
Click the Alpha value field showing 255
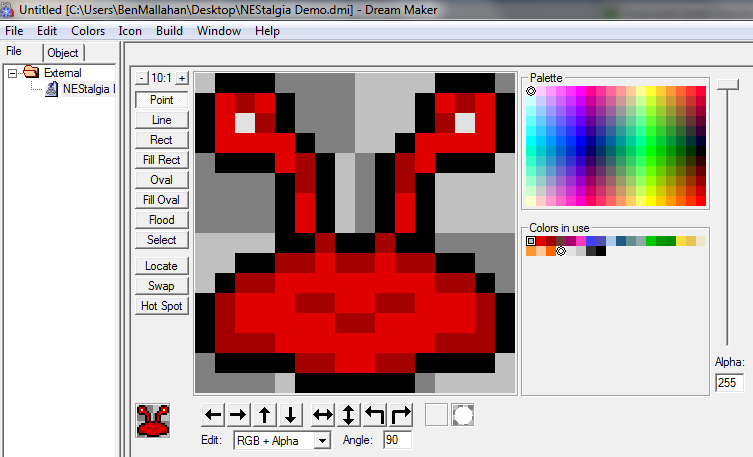(729, 383)
